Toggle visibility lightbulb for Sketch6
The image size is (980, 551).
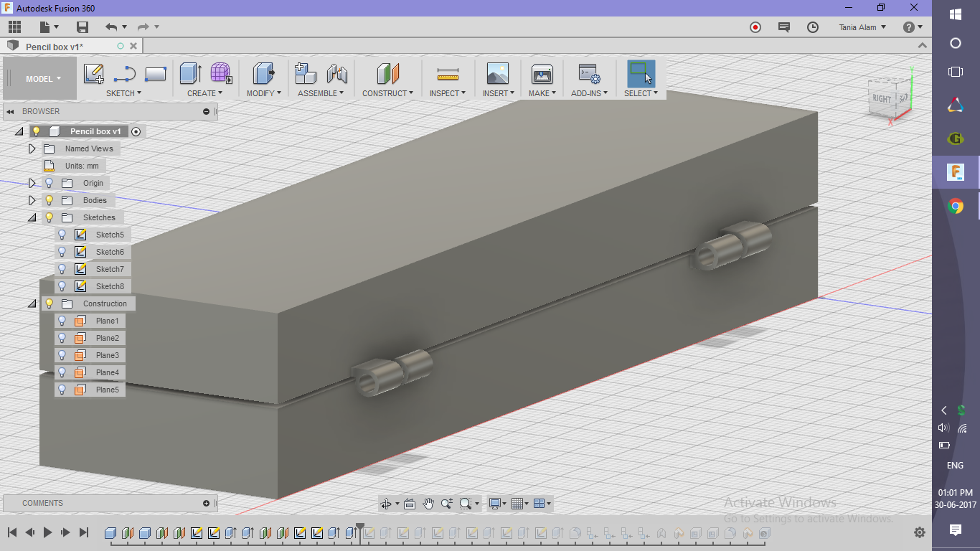pyautogui.click(x=62, y=252)
